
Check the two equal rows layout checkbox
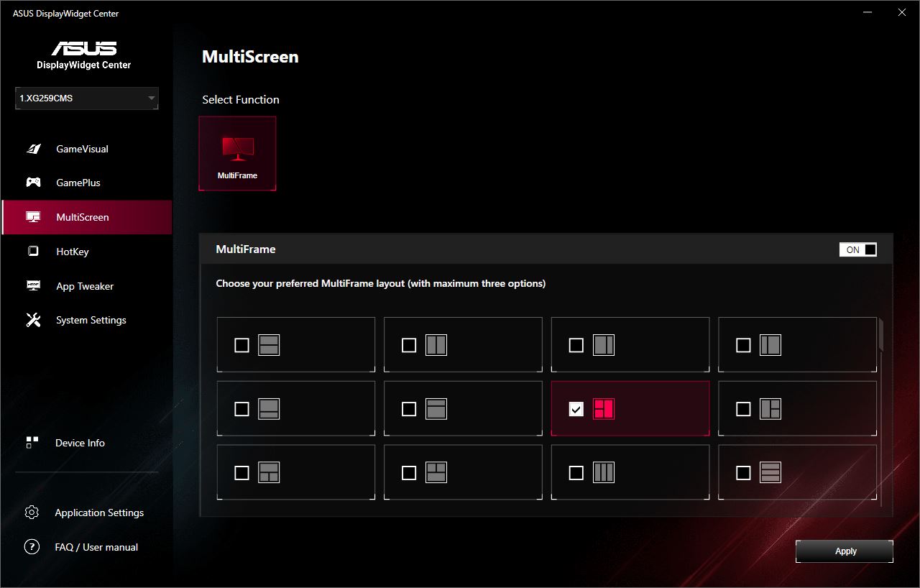click(242, 345)
